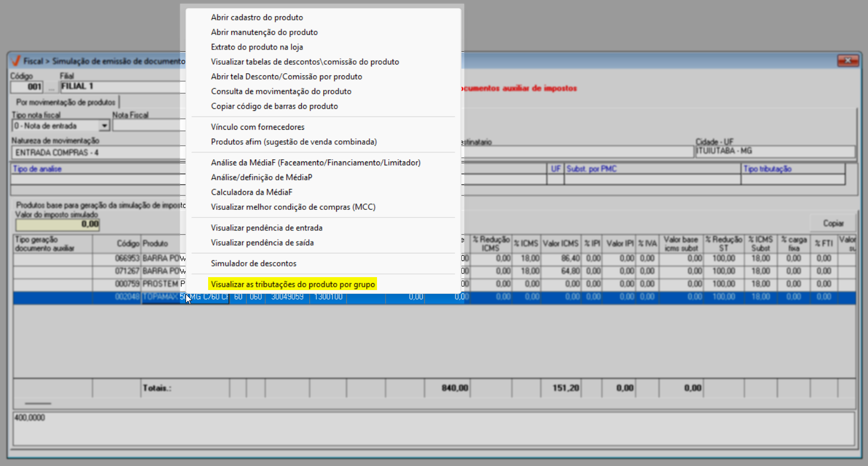Screen dimensions: 868x466
Task: Open 'Simulador de descontos' option
Action: (x=253, y=264)
